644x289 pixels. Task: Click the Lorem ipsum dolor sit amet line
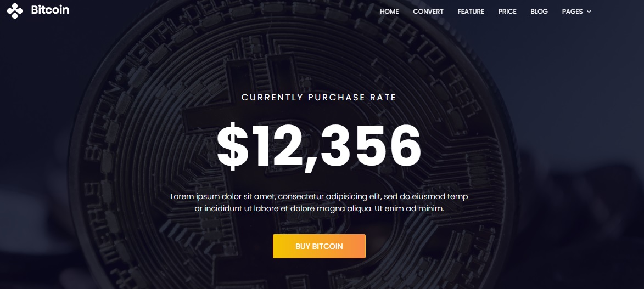tap(319, 197)
